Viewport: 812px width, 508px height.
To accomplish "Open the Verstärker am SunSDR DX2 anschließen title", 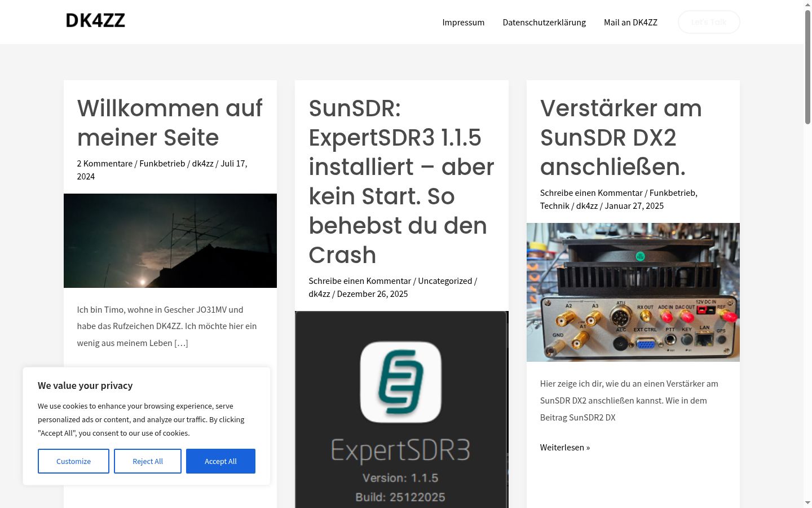I will coord(621,137).
